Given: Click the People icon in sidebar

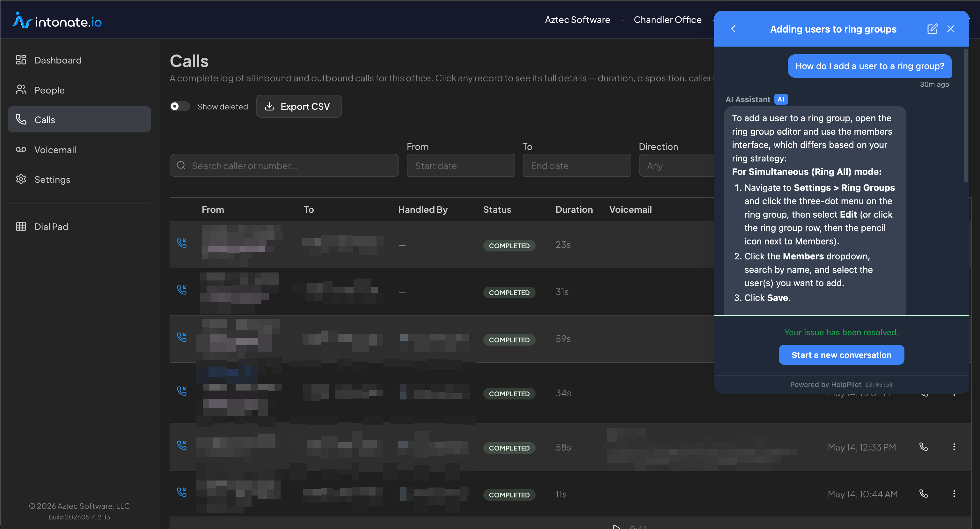Looking at the screenshot, I should pyautogui.click(x=21, y=90).
